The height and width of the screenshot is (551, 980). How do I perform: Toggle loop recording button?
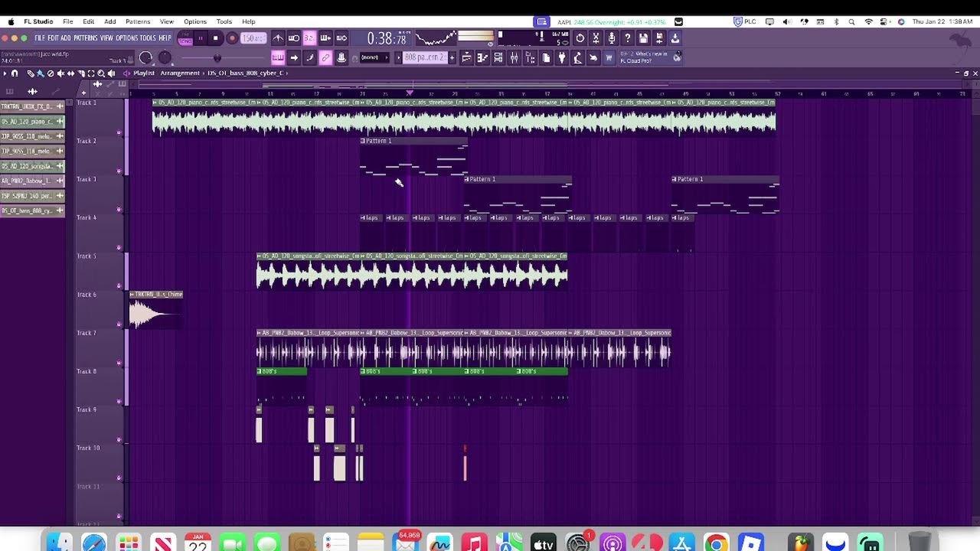pos(341,37)
